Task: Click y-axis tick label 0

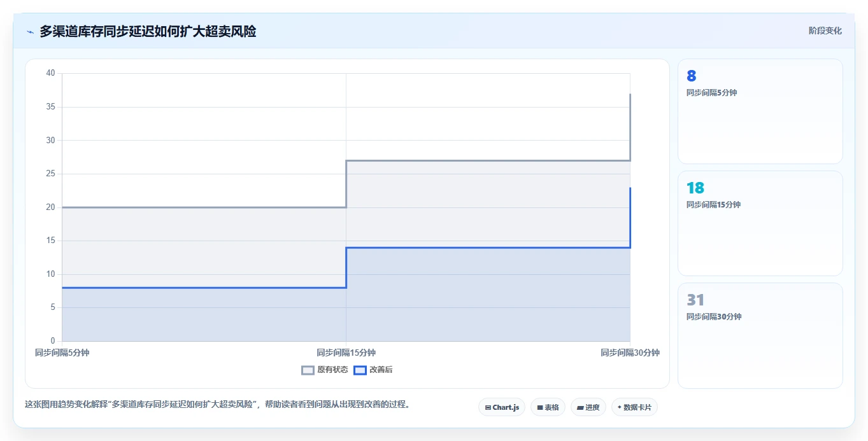Action: (x=53, y=341)
